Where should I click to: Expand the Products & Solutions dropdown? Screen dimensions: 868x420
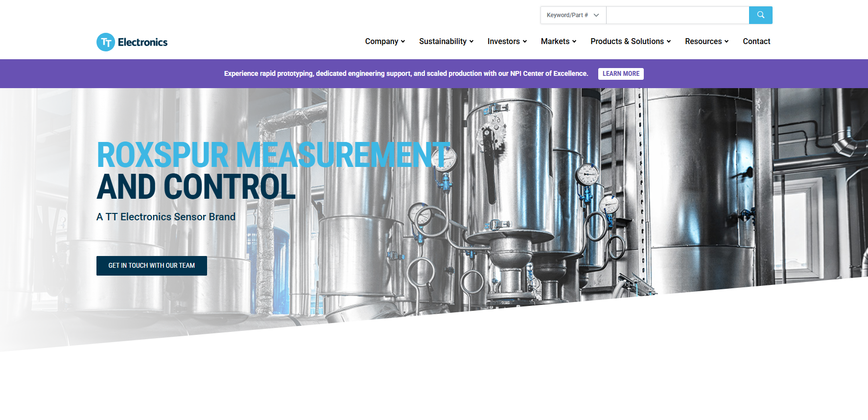[x=630, y=42]
